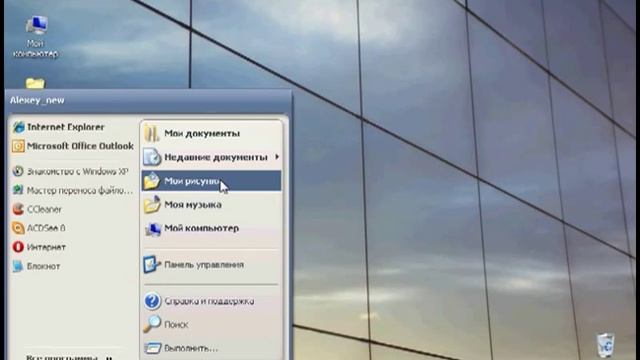Viewport: 640px width, 360px height.
Task: Select Справка и поддержка menu entry
Action: (211, 301)
